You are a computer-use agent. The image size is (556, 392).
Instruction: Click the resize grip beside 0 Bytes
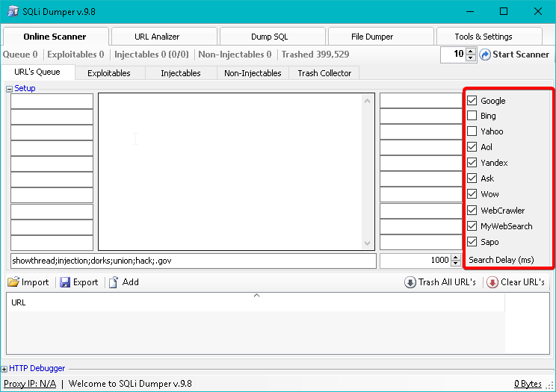(549, 385)
